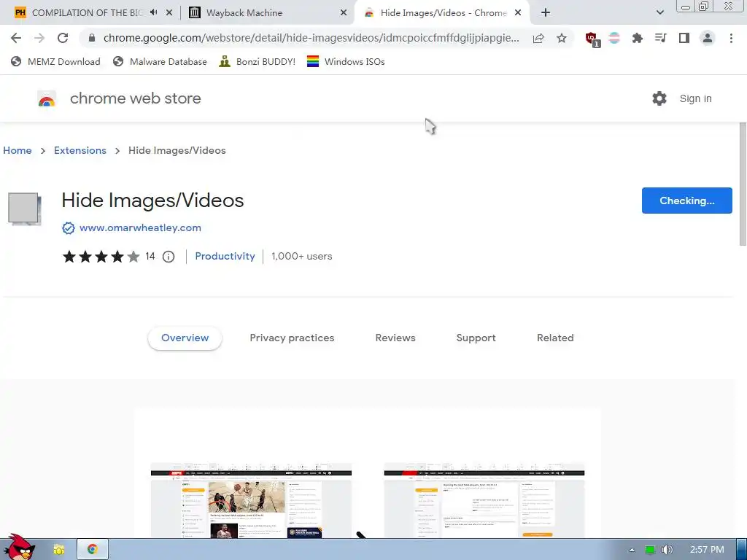Select the Overview tab

click(185, 338)
